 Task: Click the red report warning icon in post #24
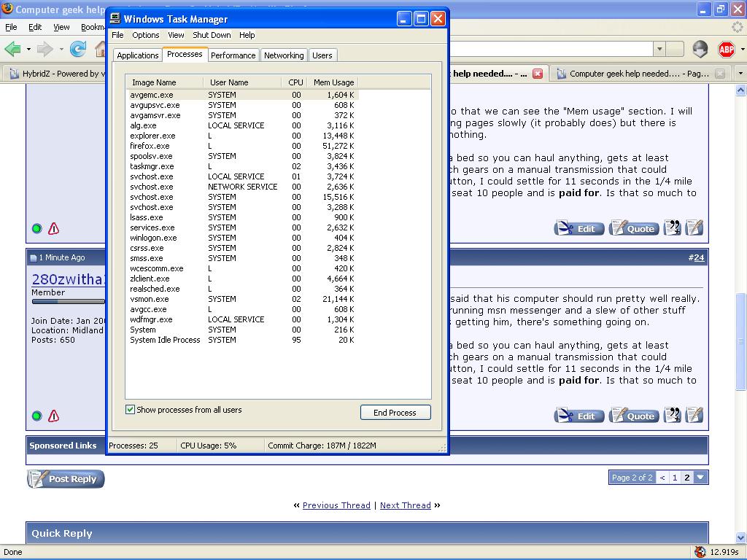[53, 416]
